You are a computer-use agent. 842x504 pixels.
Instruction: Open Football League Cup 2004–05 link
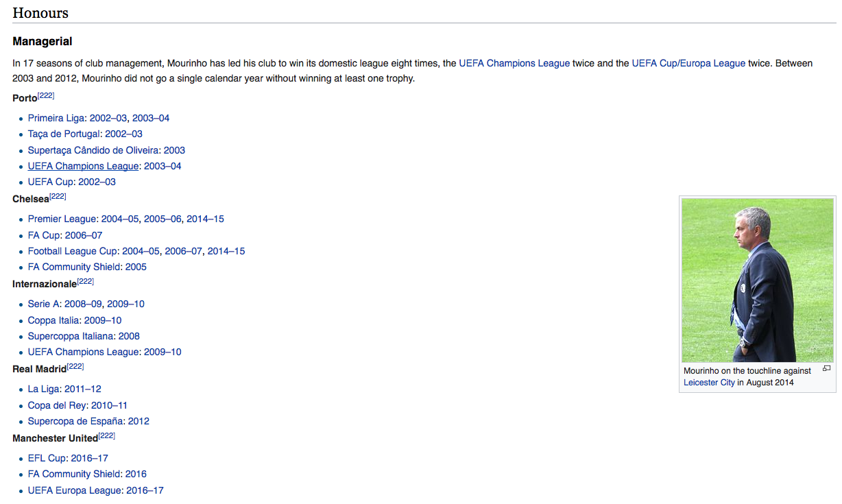[x=141, y=251]
